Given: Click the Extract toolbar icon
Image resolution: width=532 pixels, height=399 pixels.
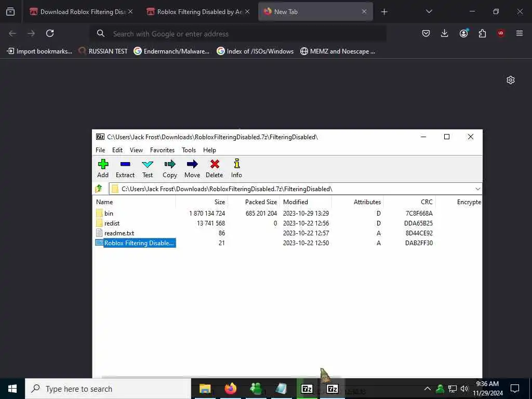Looking at the screenshot, I should 125,168.
